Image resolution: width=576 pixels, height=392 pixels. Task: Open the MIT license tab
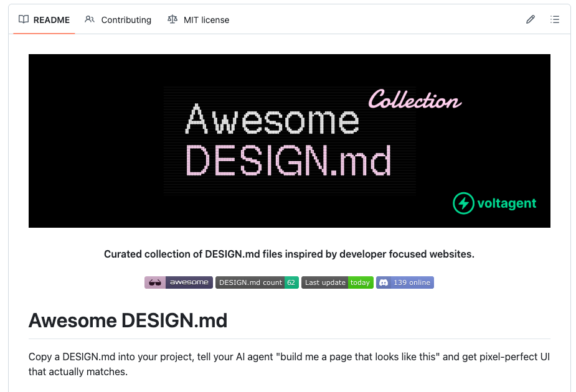coord(199,20)
